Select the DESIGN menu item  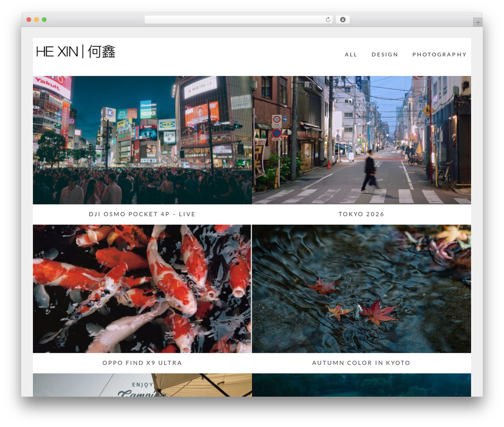(385, 54)
